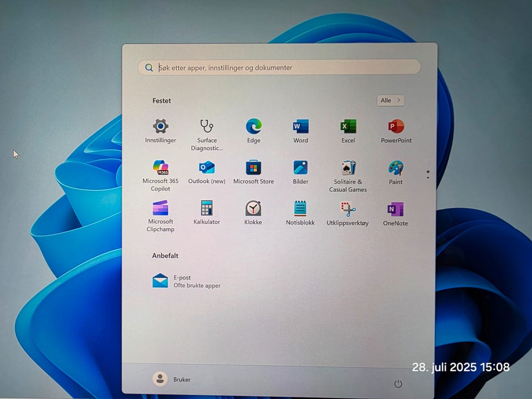Open the Bruker account menu
The width and height of the screenshot is (532, 399).
[172, 379]
